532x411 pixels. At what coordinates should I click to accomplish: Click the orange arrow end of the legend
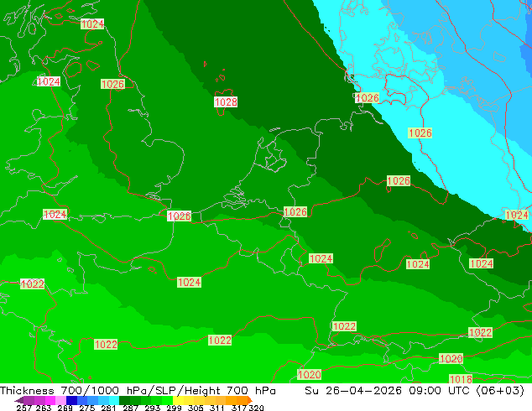(250, 400)
